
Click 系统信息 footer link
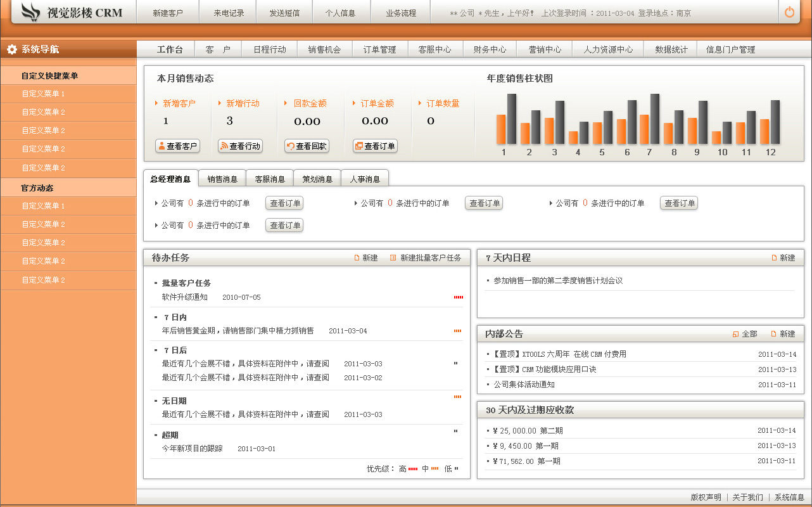789,497
